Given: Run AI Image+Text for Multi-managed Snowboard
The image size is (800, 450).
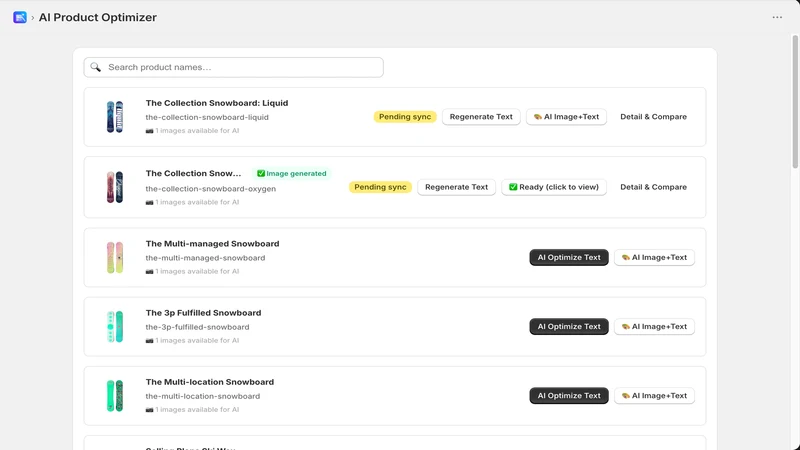Looking at the screenshot, I should pos(655,258).
